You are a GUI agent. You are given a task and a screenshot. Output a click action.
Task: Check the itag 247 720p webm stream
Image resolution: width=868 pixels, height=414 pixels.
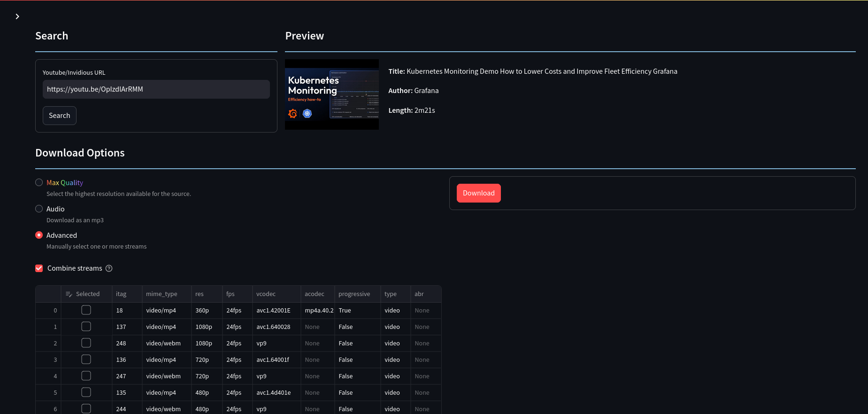tap(86, 376)
